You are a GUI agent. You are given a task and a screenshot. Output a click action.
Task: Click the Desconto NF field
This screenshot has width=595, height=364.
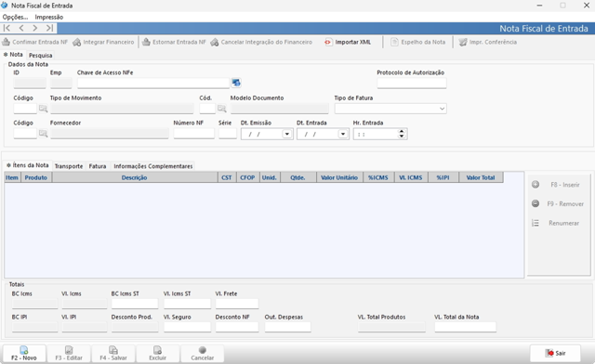tap(237, 327)
